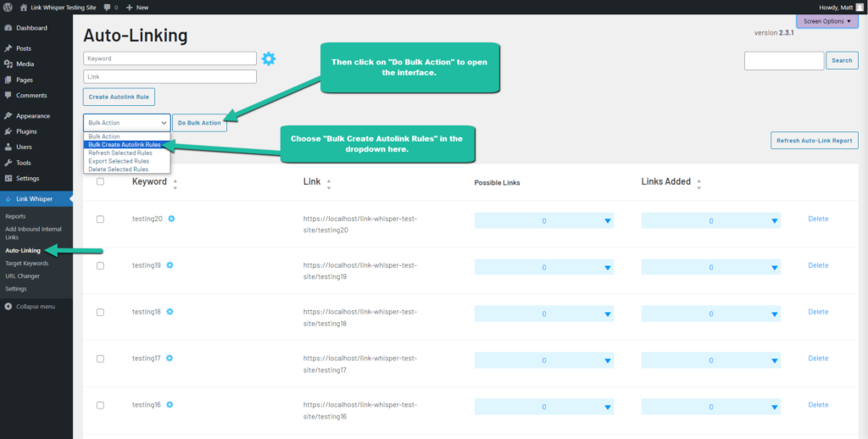Viewport: 868px width, 439px height.
Task: Open the Dashboard sidebar icon
Action: coord(8,28)
